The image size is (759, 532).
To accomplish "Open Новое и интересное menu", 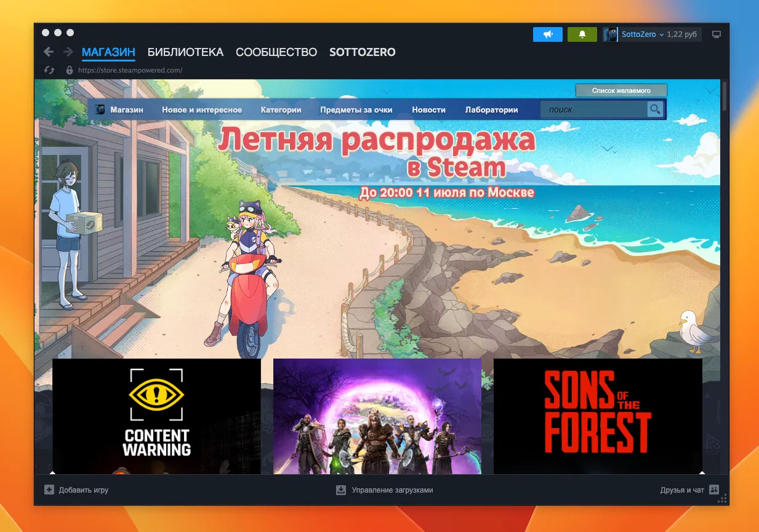I will tap(202, 109).
